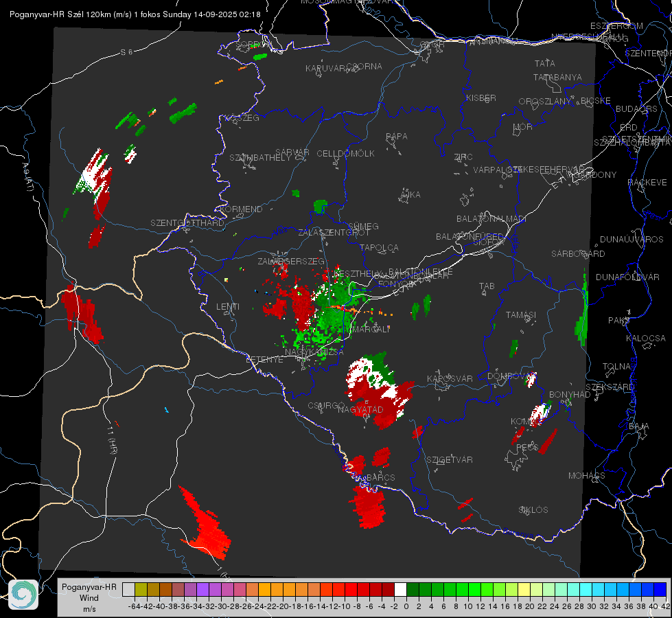Select the gray swatch at the legend start
The height and width of the screenshot is (618, 672).
click(x=128, y=589)
